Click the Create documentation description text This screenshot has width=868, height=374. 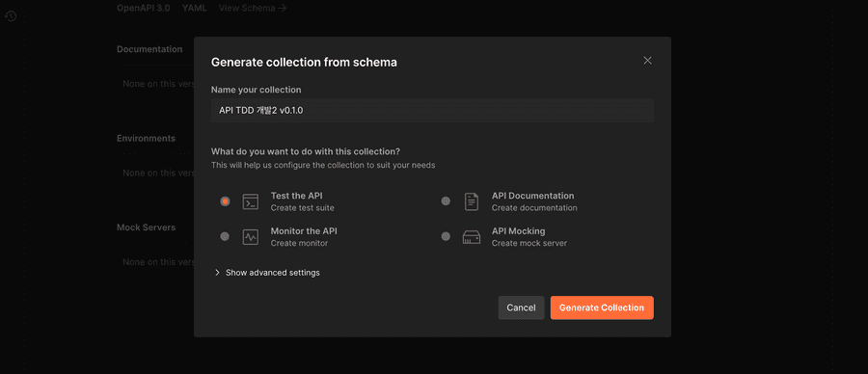coord(534,208)
